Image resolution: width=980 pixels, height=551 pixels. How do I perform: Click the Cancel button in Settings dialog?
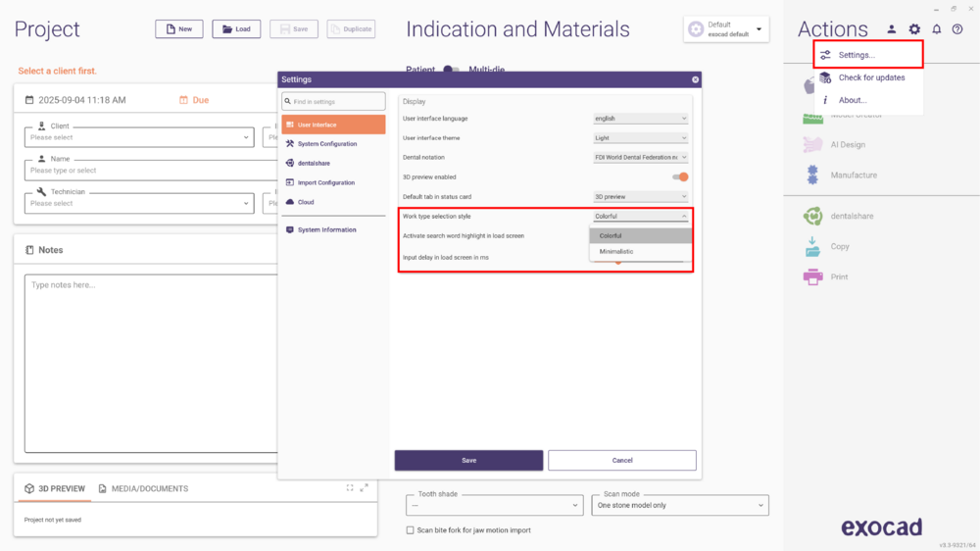coord(622,461)
